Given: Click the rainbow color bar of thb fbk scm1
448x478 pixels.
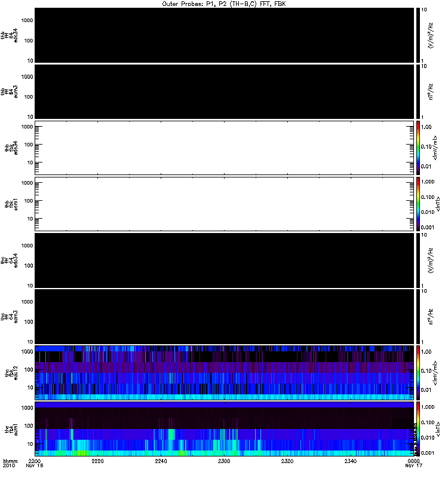Looking at the screenshot, I should 418,204.
